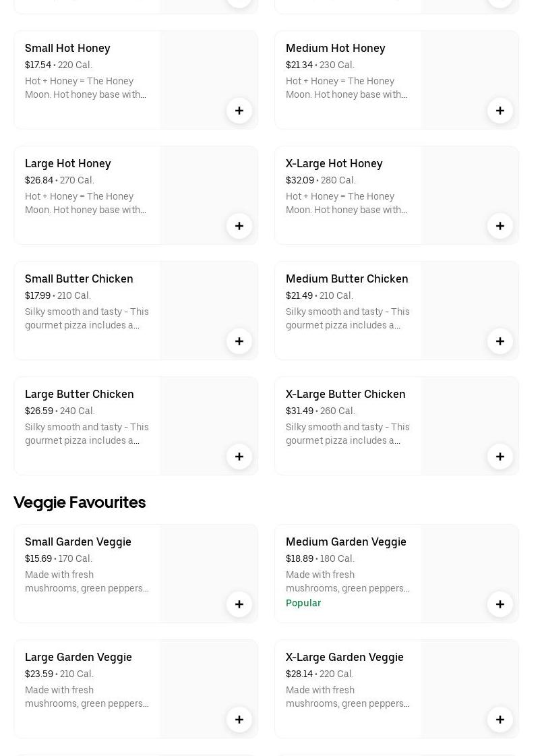Add X-Large Hot Honey pizza

tap(500, 226)
